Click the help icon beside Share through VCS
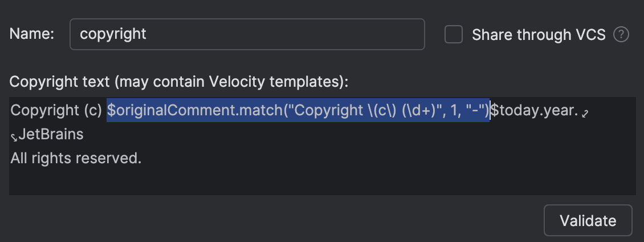This screenshot has width=644, height=242. click(621, 35)
